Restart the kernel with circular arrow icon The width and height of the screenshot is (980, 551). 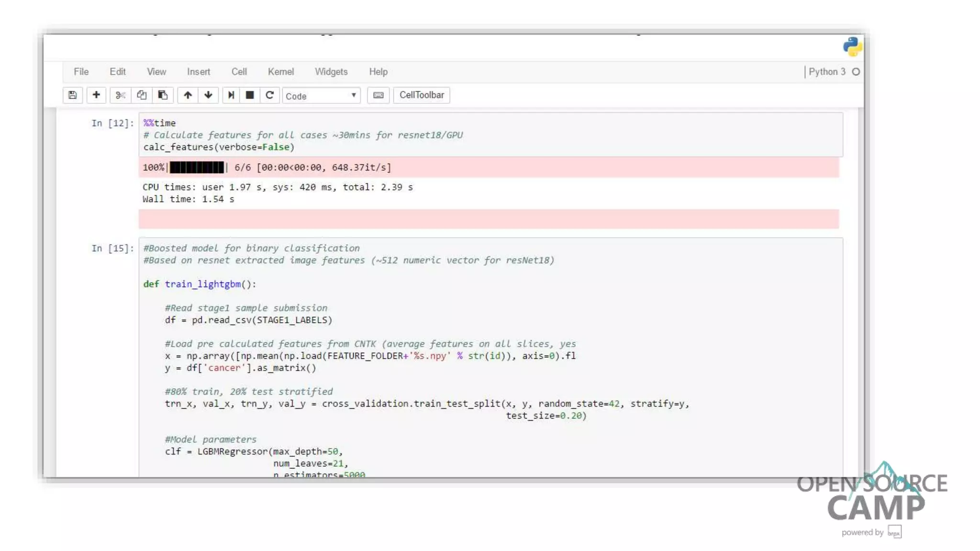[x=270, y=95]
